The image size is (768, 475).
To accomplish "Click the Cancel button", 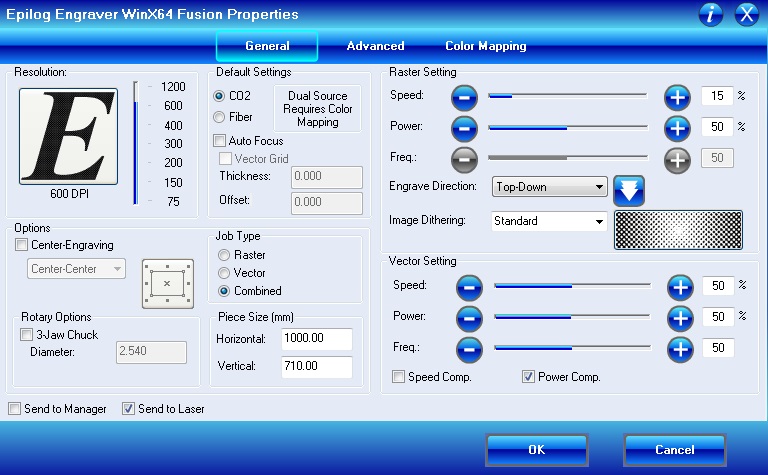I will pyautogui.click(x=675, y=450).
